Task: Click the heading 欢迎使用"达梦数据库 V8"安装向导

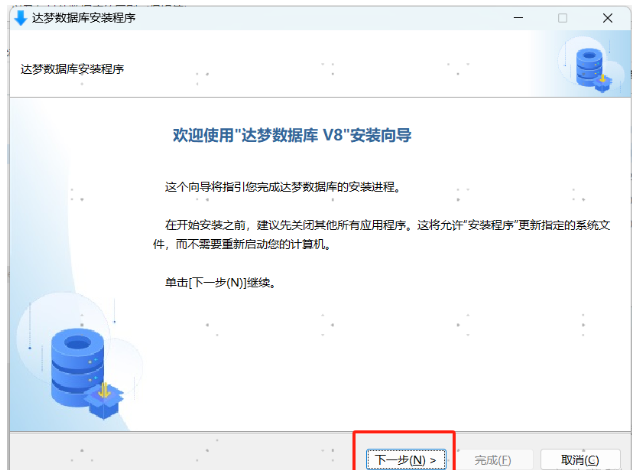Action: pos(292,135)
